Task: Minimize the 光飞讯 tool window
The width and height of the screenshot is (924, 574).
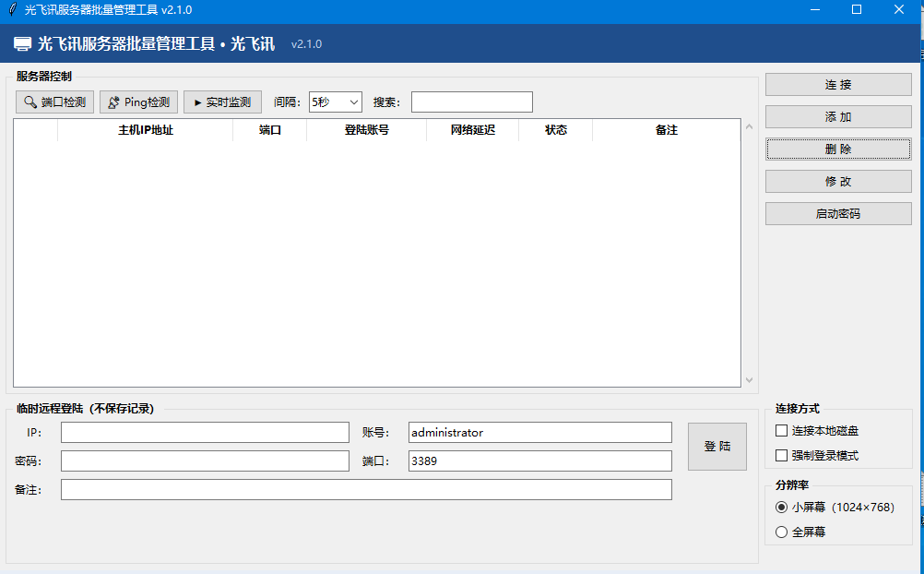Action: tap(815, 9)
